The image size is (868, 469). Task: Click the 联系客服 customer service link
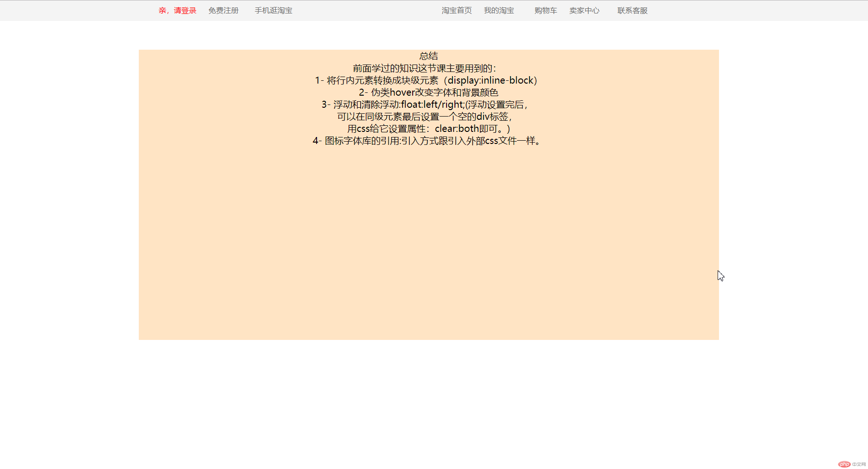632,11
